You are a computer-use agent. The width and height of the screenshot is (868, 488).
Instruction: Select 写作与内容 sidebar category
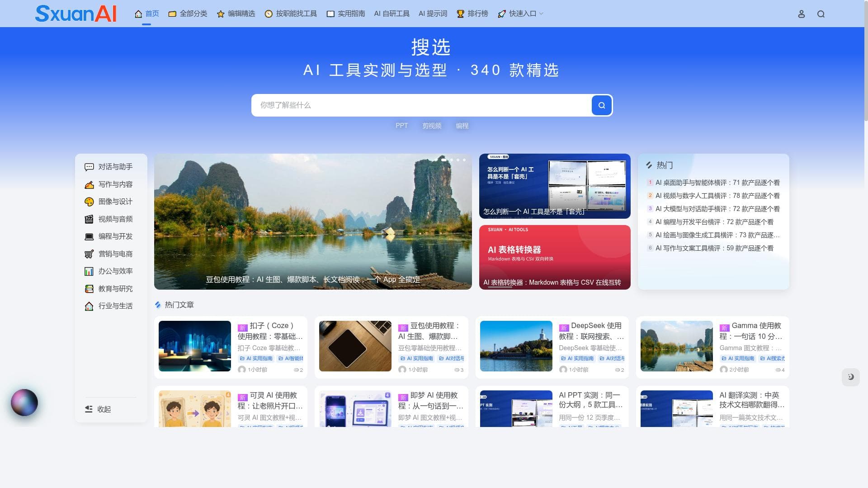108,184
